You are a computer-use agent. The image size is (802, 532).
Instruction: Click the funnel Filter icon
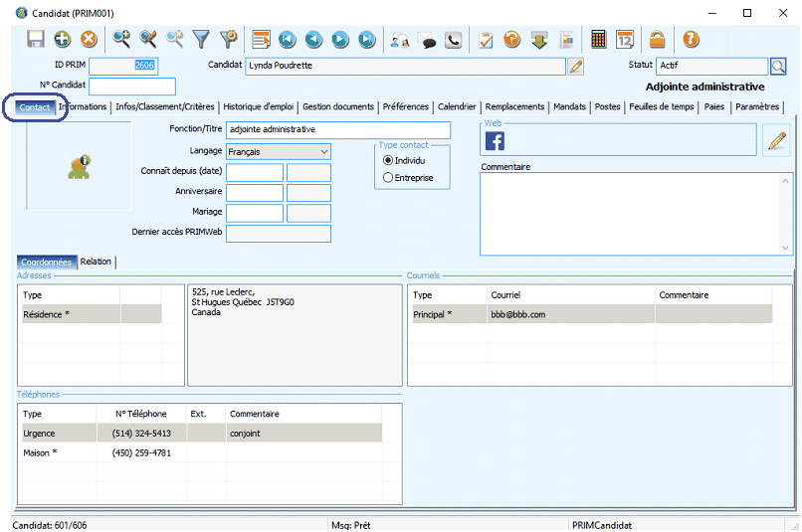click(x=202, y=40)
